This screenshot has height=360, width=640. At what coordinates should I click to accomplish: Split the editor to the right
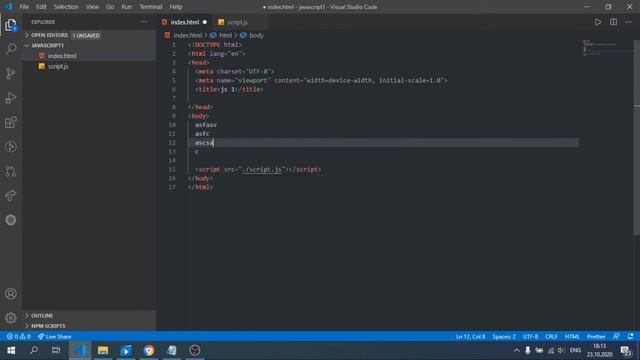coord(613,22)
